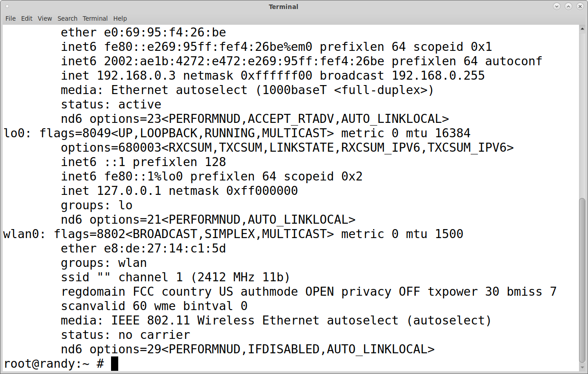
Task: Open the Help menu
Action: (x=120, y=18)
